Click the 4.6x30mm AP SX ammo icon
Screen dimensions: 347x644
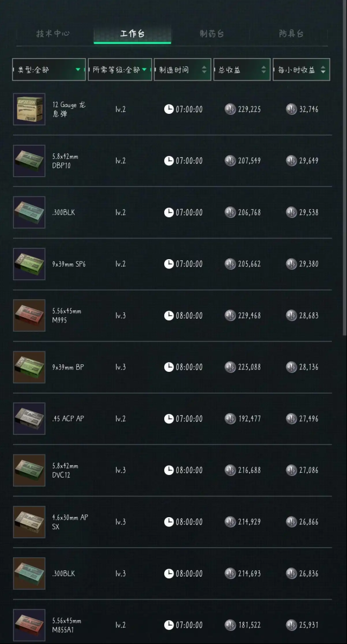pyautogui.click(x=29, y=522)
